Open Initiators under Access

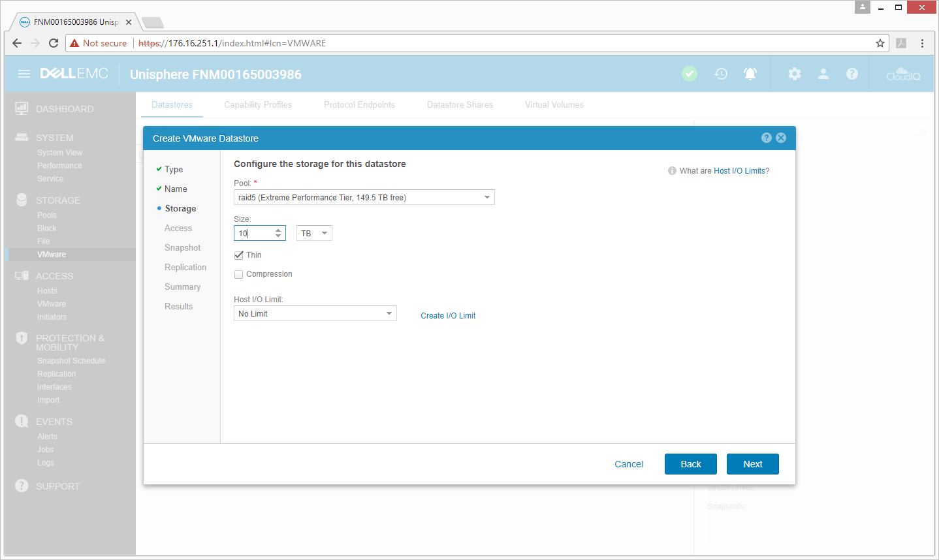point(52,317)
